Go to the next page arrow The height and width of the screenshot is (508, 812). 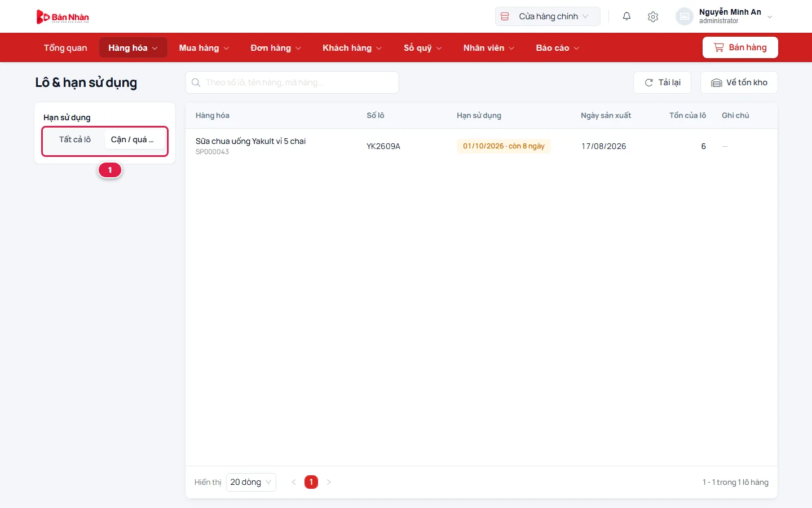[329, 482]
